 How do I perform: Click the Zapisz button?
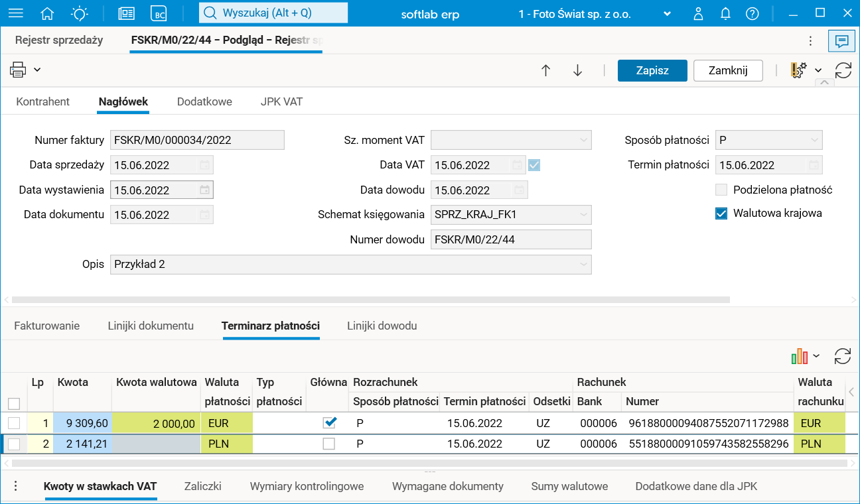[x=652, y=70]
